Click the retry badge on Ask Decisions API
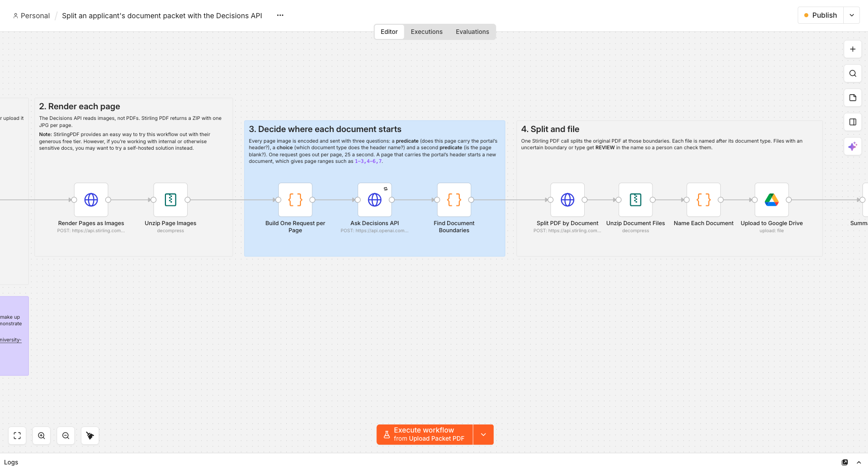 (x=385, y=189)
